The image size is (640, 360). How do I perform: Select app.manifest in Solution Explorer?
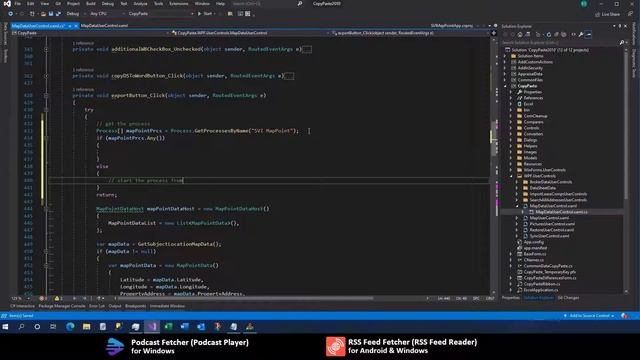click(x=536, y=248)
